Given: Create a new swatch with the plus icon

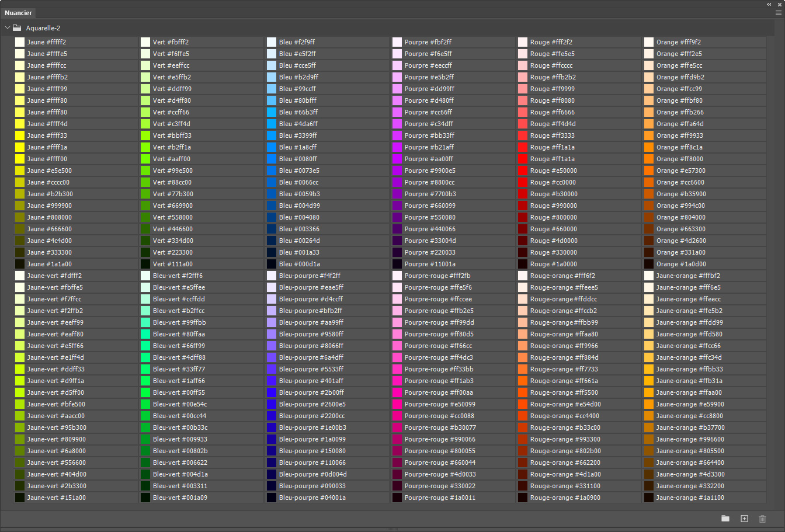Looking at the screenshot, I should click(x=744, y=519).
